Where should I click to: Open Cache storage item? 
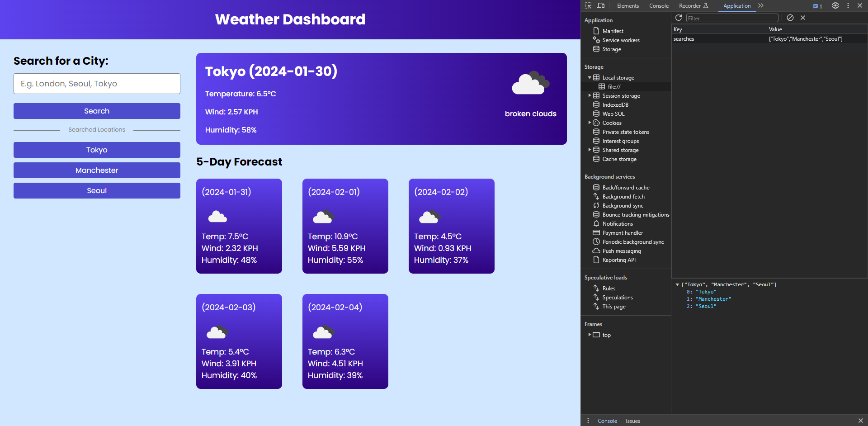619,159
